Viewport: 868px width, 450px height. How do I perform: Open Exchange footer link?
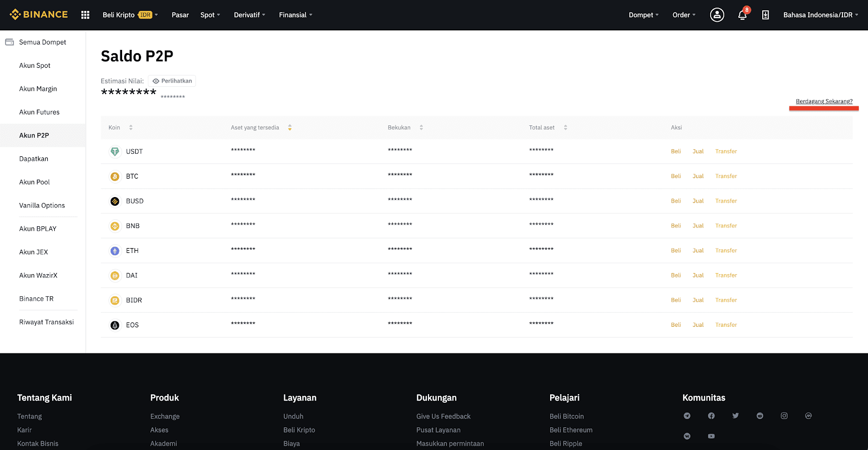pos(165,416)
